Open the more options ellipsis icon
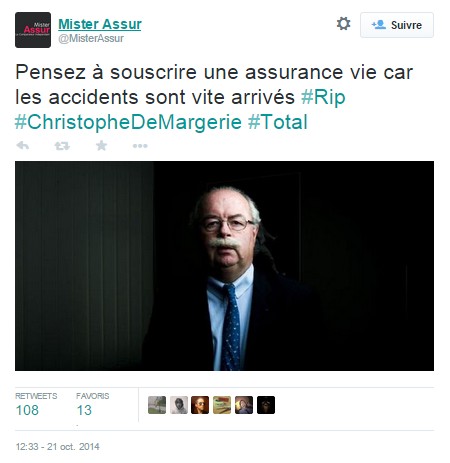Screen dimensions: 450x463 click(x=140, y=146)
